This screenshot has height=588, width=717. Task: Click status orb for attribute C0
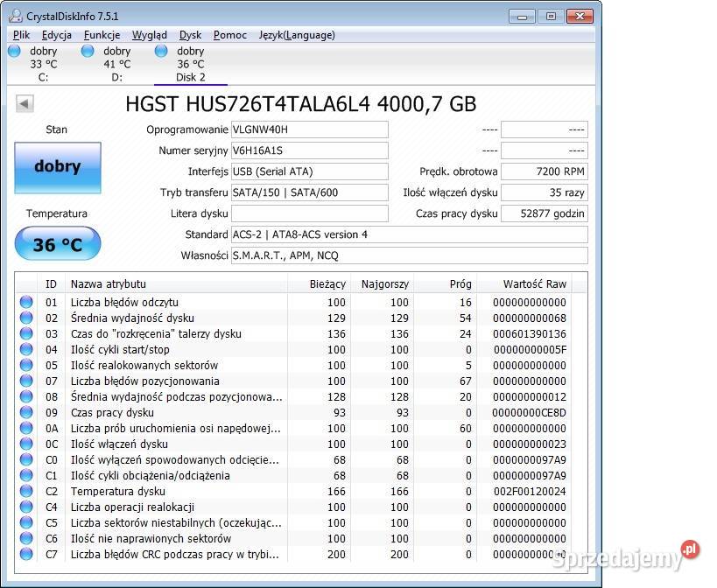26,459
